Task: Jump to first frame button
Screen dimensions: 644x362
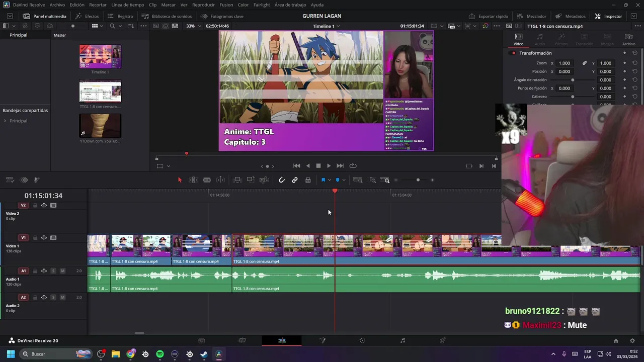Action: (x=297, y=166)
